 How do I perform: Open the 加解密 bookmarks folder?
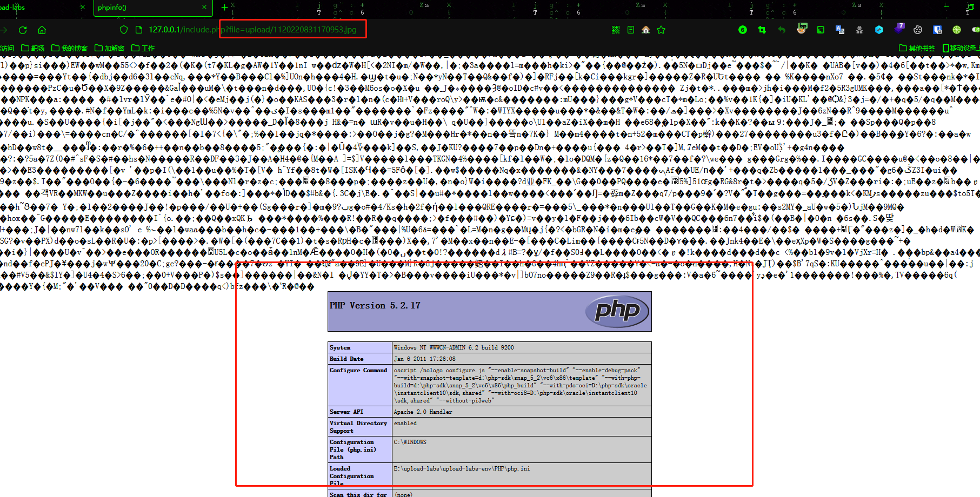click(x=110, y=48)
